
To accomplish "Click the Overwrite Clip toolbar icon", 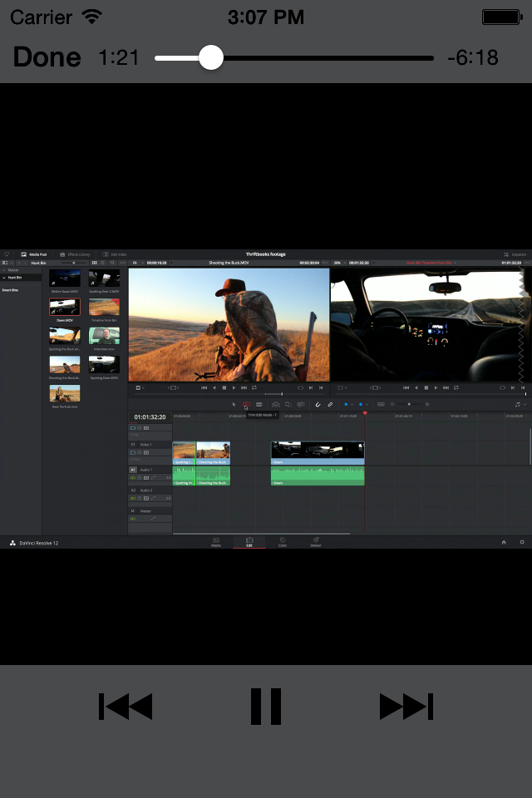I will point(288,404).
